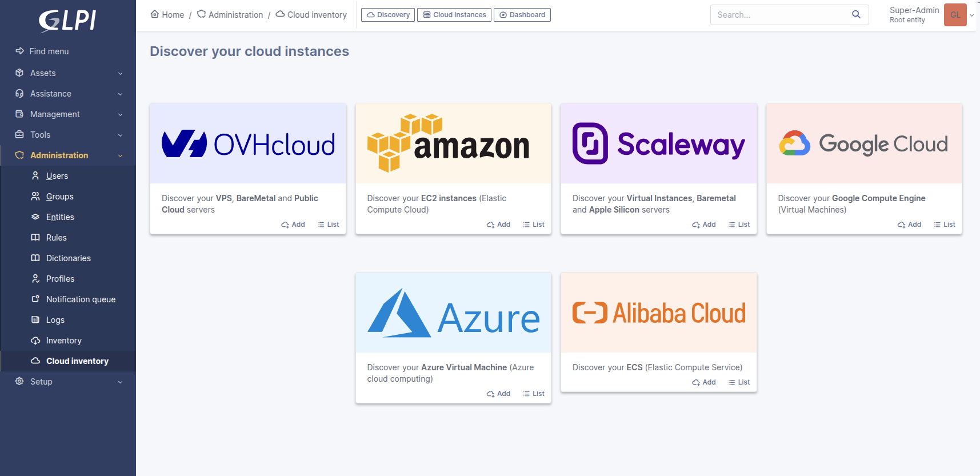This screenshot has width=980, height=476.
Task: Open the Dashboard tab
Action: (x=522, y=15)
